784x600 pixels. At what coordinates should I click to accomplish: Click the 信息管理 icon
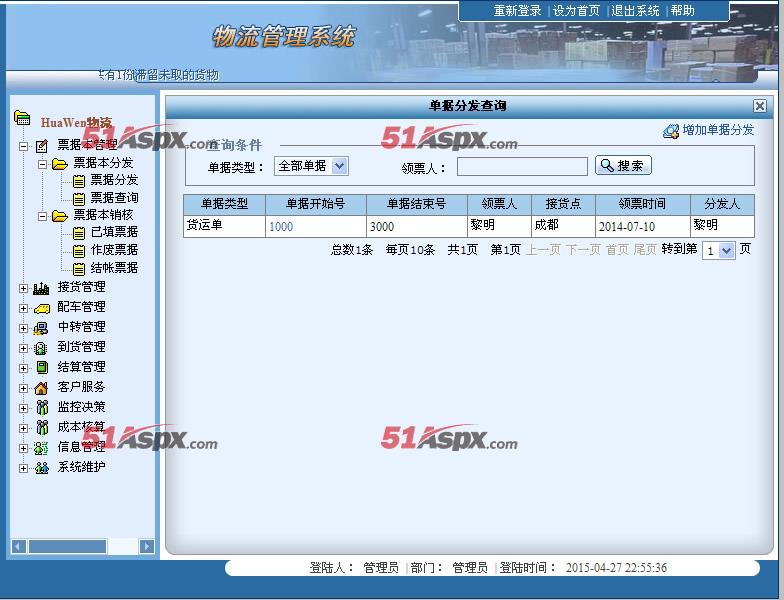coord(41,448)
